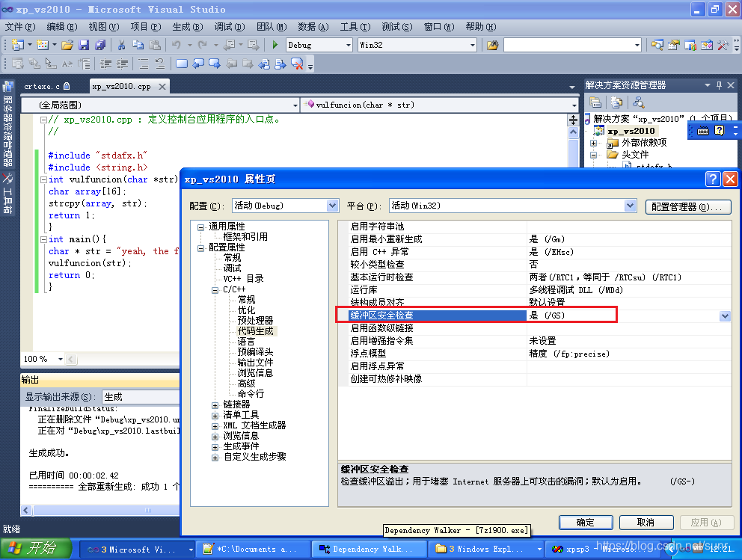742x560 pixels.
Task: Select 预处理器 in the property tree
Action: coord(256,321)
